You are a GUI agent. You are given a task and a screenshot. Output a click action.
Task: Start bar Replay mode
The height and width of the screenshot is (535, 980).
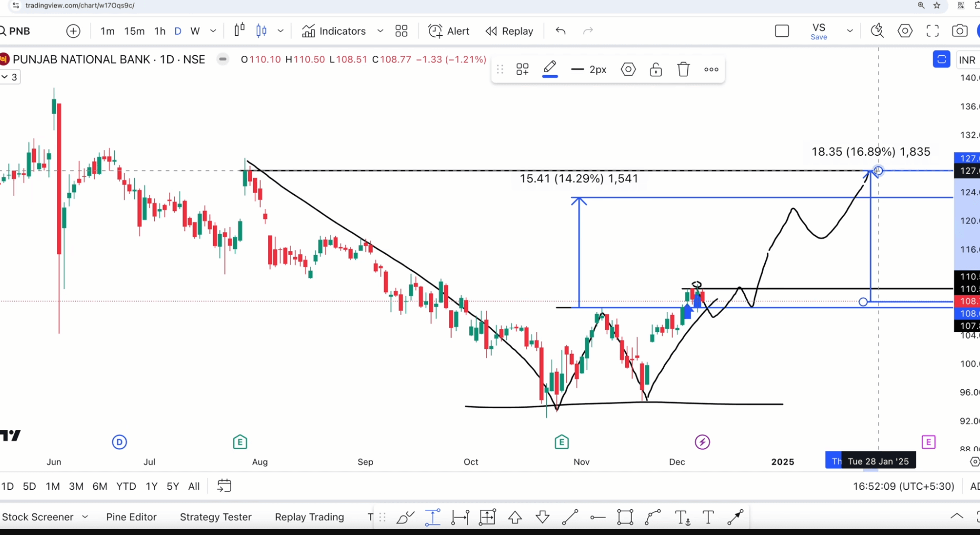pos(509,31)
